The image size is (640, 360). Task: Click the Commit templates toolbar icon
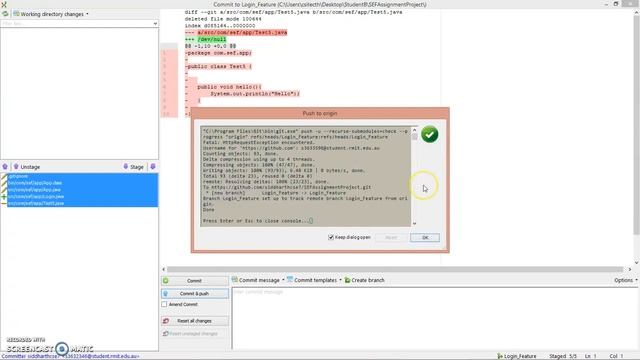(x=290, y=280)
